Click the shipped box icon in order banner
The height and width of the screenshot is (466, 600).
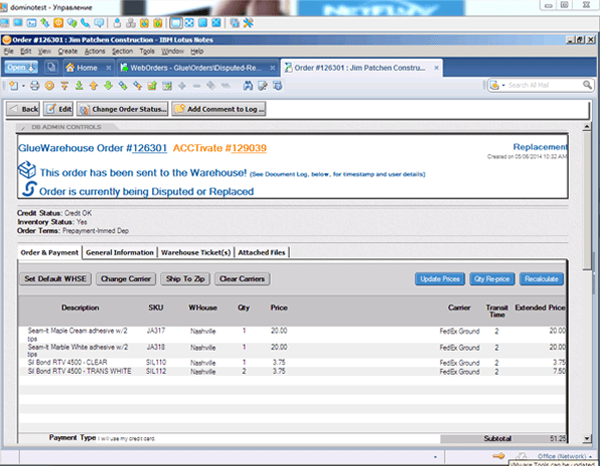(27, 170)
